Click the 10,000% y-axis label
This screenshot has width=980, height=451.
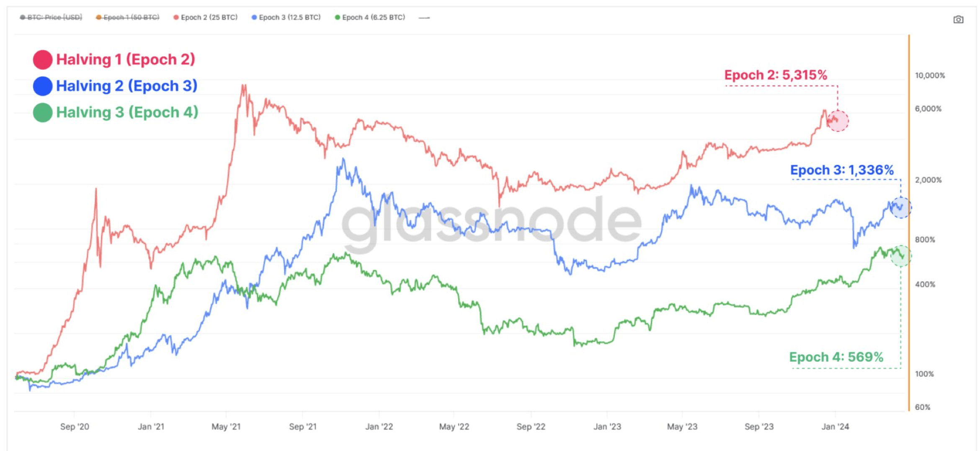930,75
